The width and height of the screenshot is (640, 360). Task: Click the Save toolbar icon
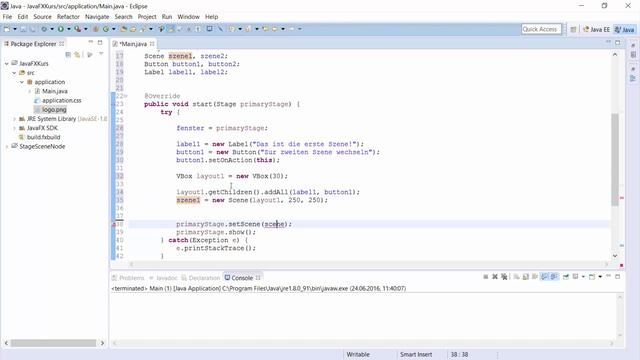click(x=23, y=29)
